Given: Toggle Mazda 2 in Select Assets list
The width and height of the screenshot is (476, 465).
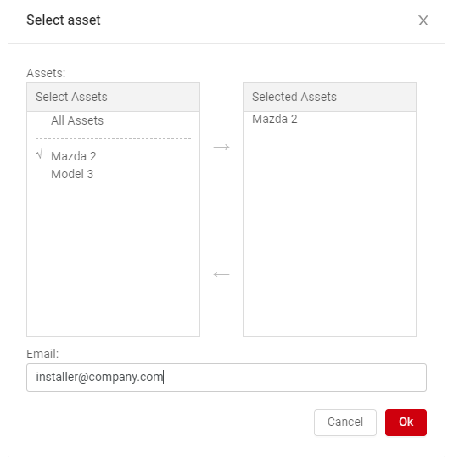Looking at the screenshot, I should click(74, 156).
